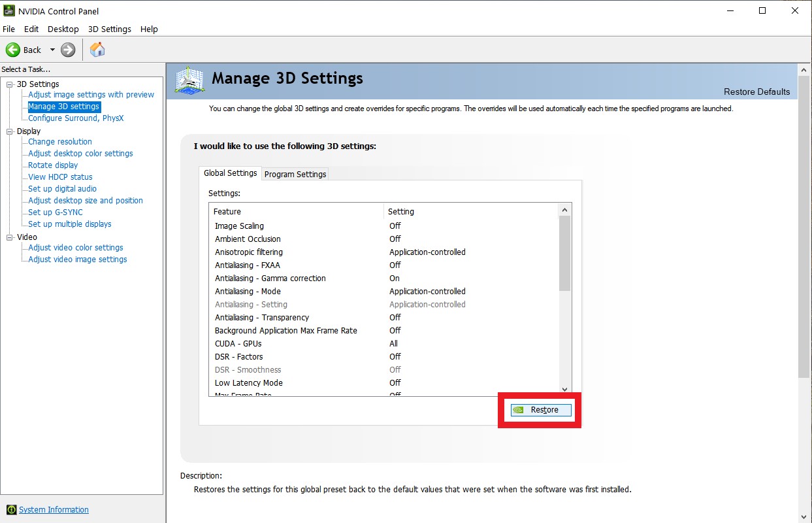
Task: Collapse the 3D Settings tree node
Action: 10,84
